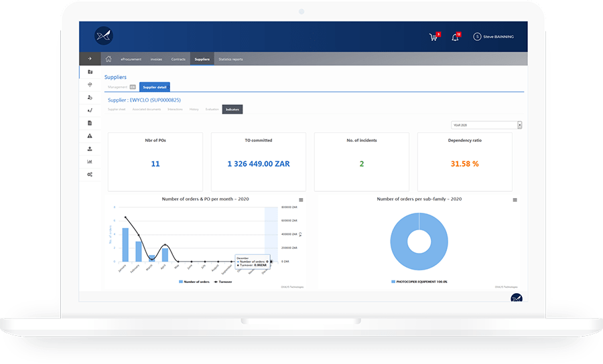Click the No. of incidents value 2
Screen dimensions: 603x364
362,164
